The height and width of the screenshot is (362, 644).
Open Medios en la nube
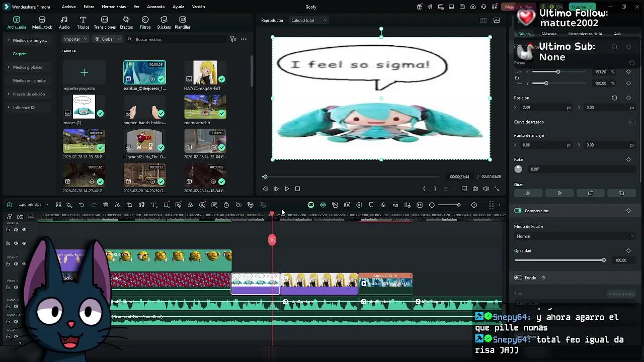[29, 81]
